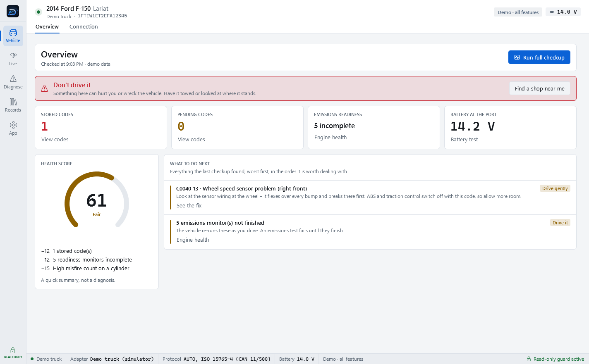The width and height of the screenshot is (589, 364).
Task: Click the 14.0 V header battery badge
Action: [563, 12]
